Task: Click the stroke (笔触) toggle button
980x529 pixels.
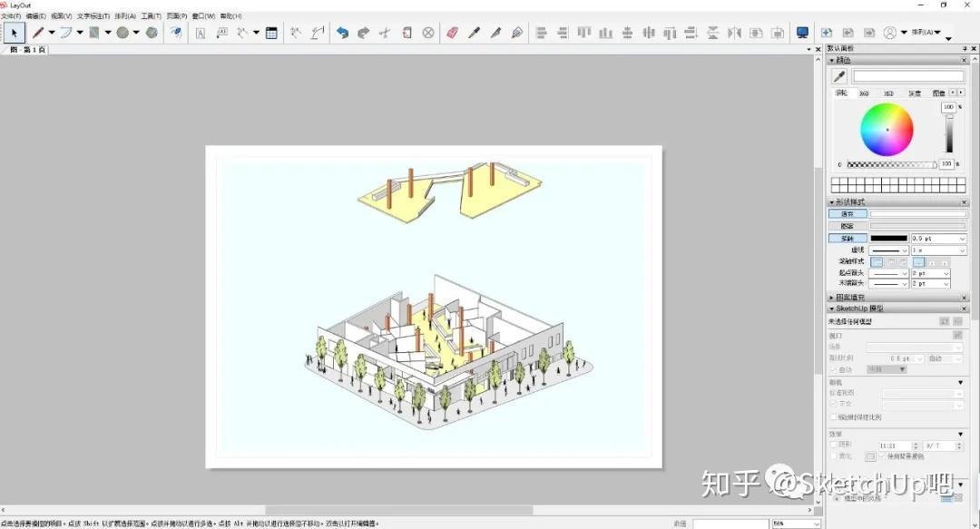Action: coord(848,239)
